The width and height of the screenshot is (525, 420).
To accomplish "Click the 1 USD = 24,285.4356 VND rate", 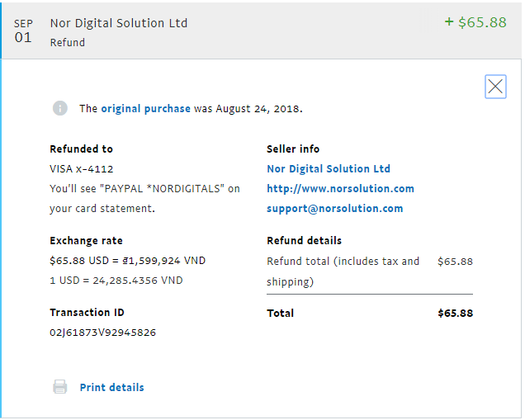I will [x=116, y=280].
